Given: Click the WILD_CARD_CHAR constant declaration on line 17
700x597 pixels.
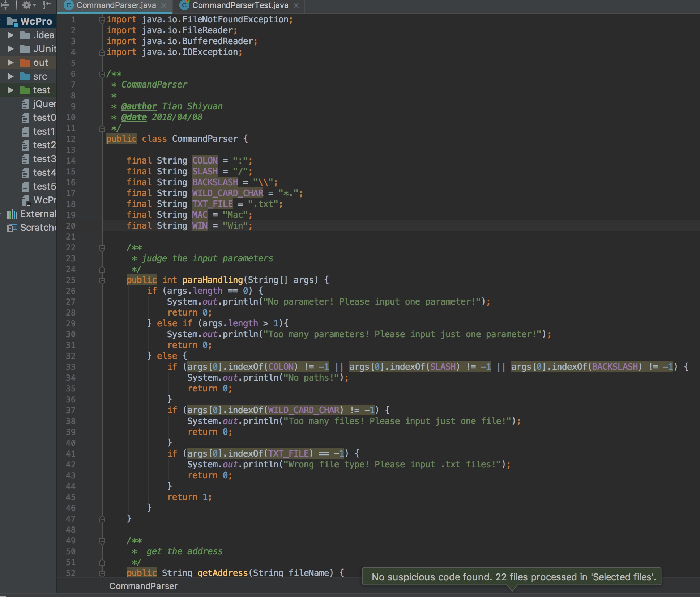Looking at the screenshot, I should tap(228, 193).
